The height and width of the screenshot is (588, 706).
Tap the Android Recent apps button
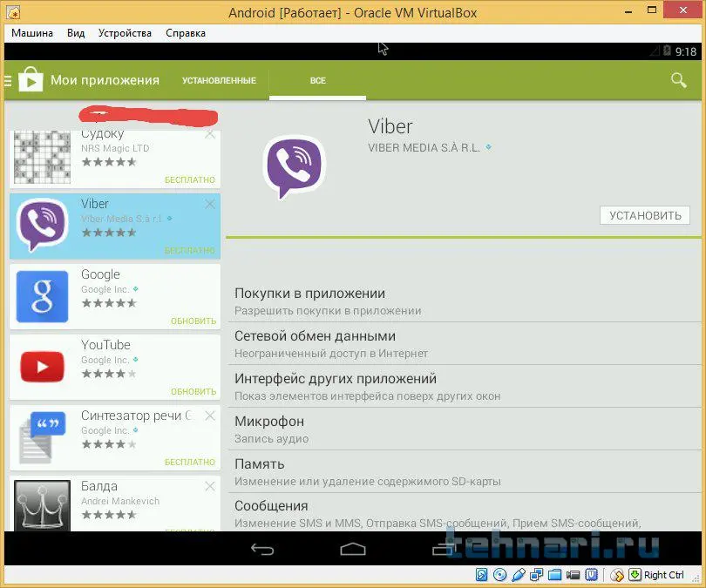tap(444, 550)
